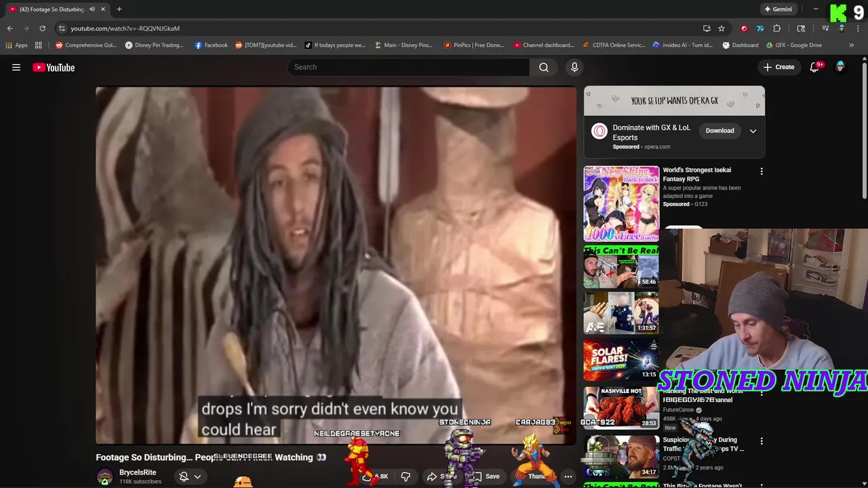The height and width of the screenshot is (488, 868).
Task: Dislike the video with thumbs-down
Action: click(x=406, y=476)
